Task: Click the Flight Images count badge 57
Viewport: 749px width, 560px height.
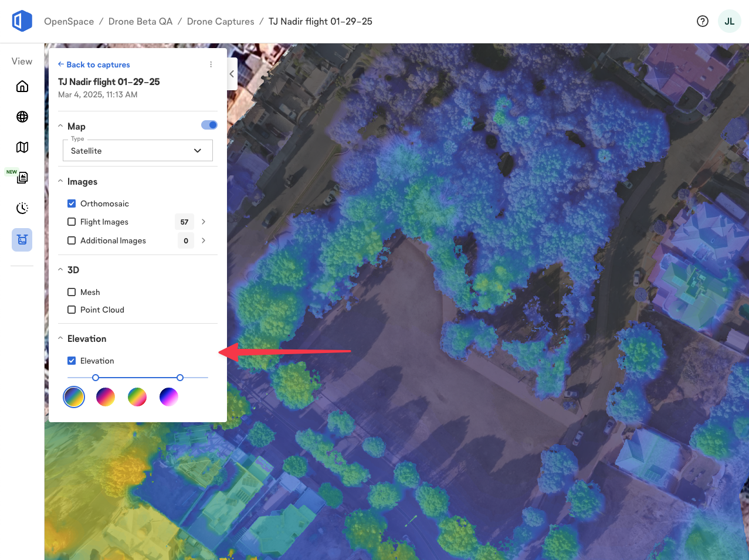Action: [184, 222]
